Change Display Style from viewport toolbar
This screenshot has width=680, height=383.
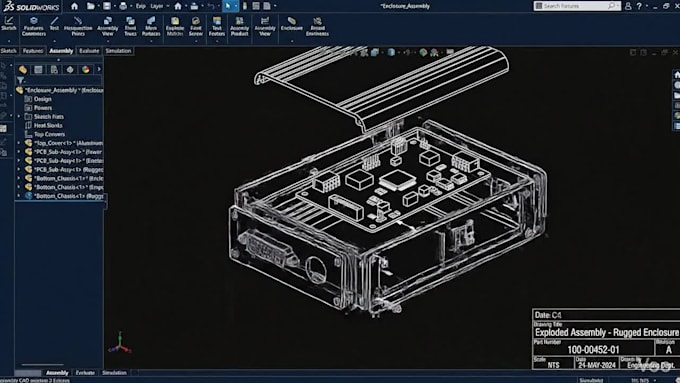(x=391, y=52)
